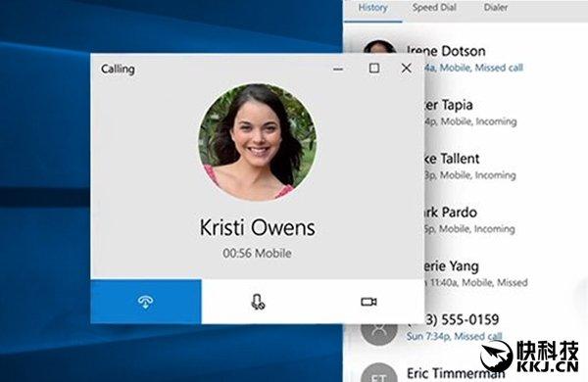This screenshot has width=588, height=382.
Task: Open the Dialer tab
Action: [495, 8]
